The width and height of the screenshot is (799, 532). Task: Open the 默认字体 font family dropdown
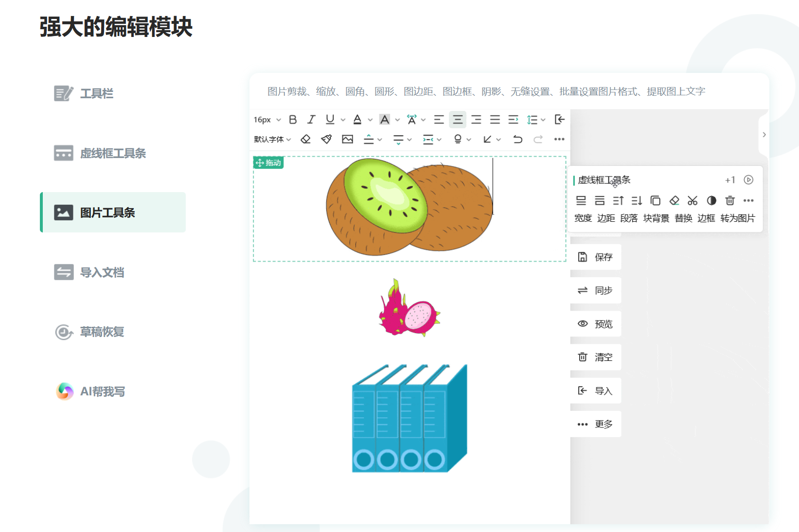coord(272,140)
